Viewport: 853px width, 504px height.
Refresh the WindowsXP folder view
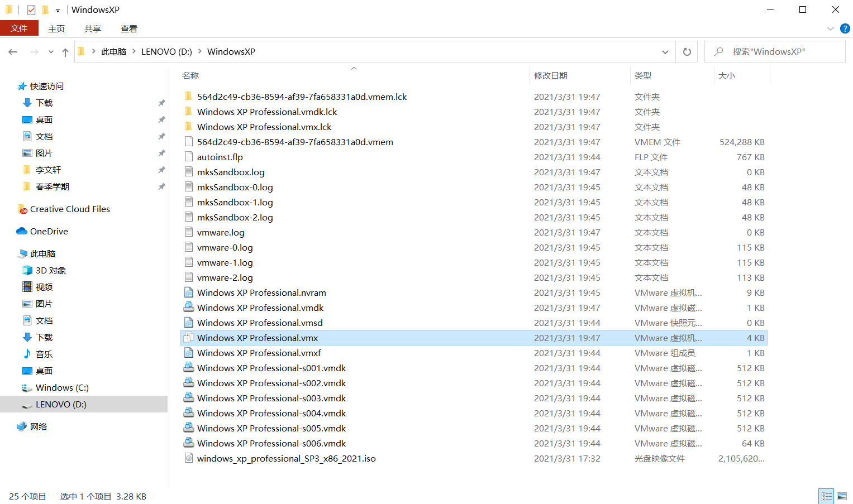pos(687,52)
